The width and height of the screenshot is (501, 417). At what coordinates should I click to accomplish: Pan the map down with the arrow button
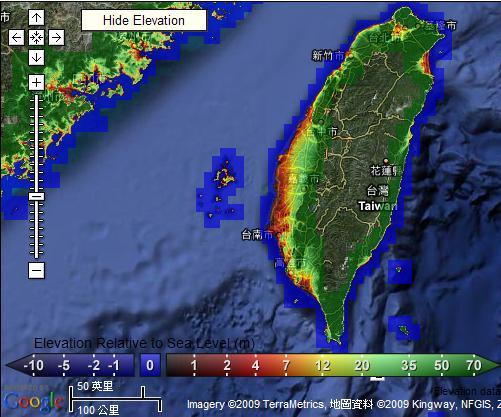36,58
